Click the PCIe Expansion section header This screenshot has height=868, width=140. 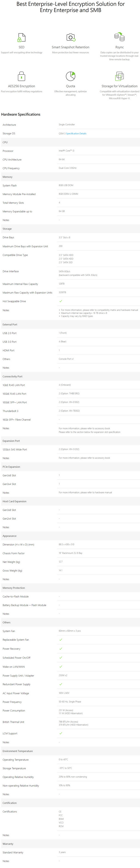tap(70, 467)
